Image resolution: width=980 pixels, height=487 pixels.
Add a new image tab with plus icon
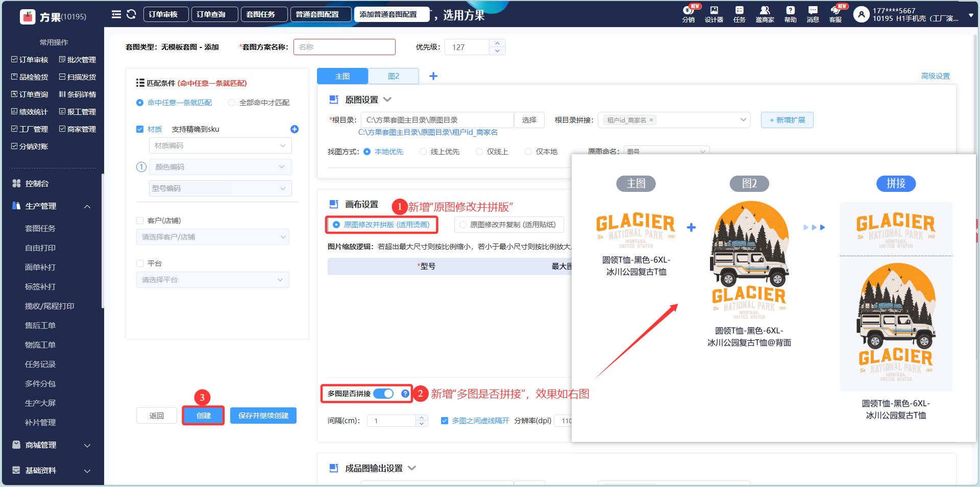pos(433,76)
